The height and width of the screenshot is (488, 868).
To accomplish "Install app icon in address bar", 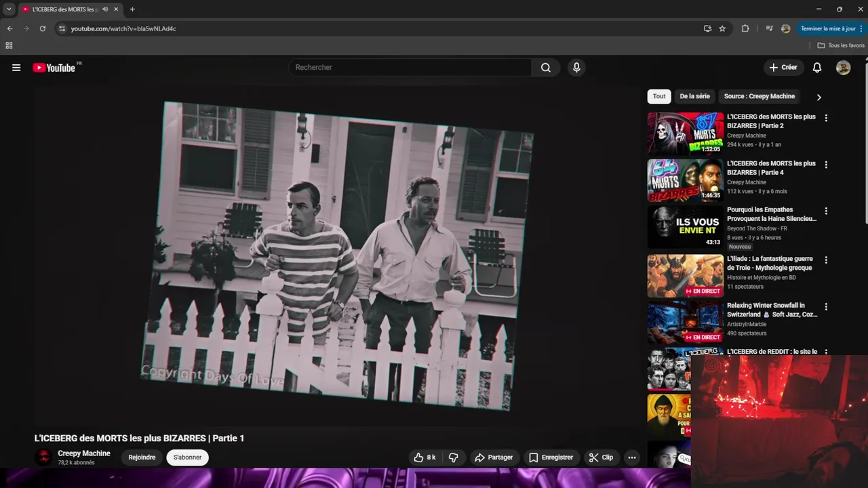I will [707, 28].
